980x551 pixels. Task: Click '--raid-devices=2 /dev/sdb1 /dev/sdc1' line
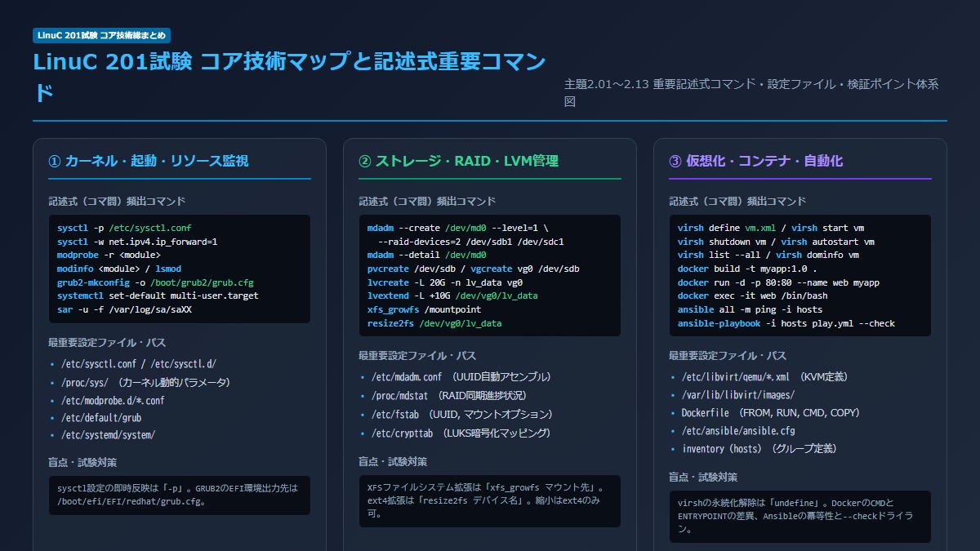(x=470, y=242)
